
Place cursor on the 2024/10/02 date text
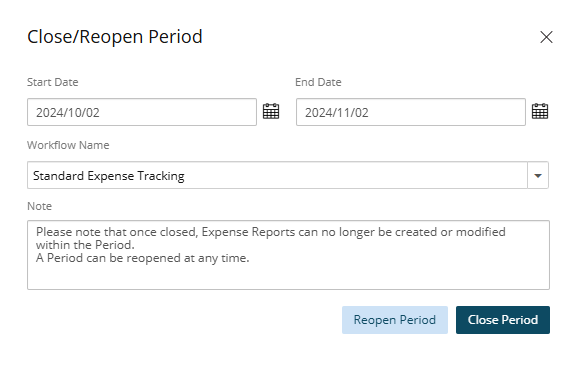(68, 113)
